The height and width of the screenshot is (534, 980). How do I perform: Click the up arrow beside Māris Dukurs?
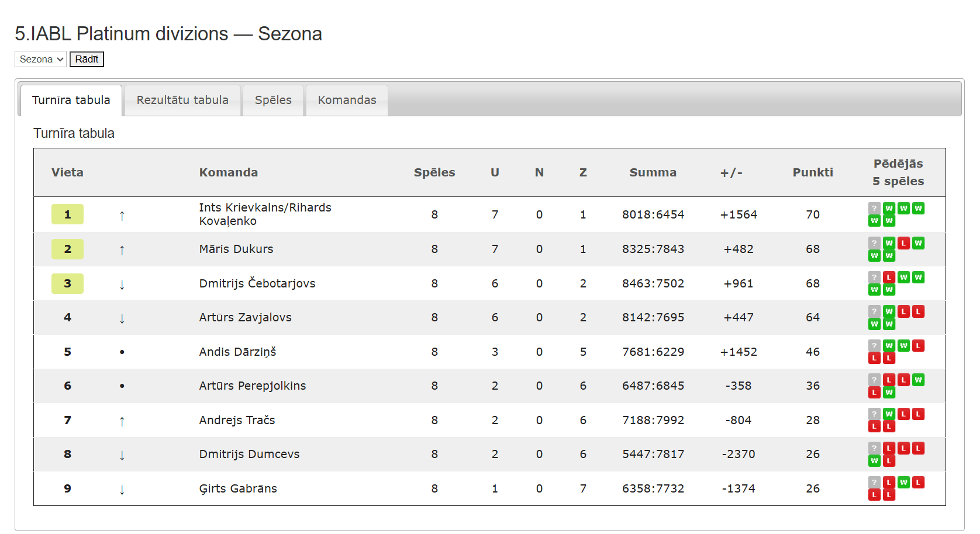point(122,250)
